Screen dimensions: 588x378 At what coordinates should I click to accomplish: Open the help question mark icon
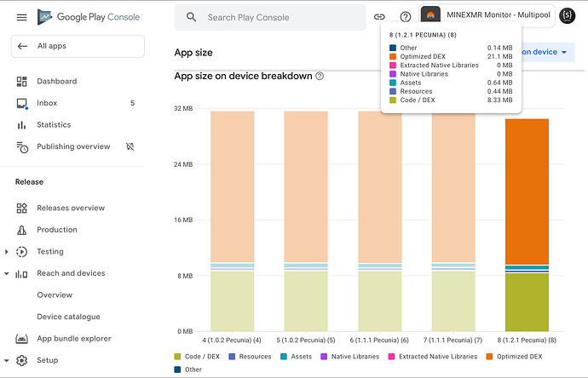[x=406, y=17]
